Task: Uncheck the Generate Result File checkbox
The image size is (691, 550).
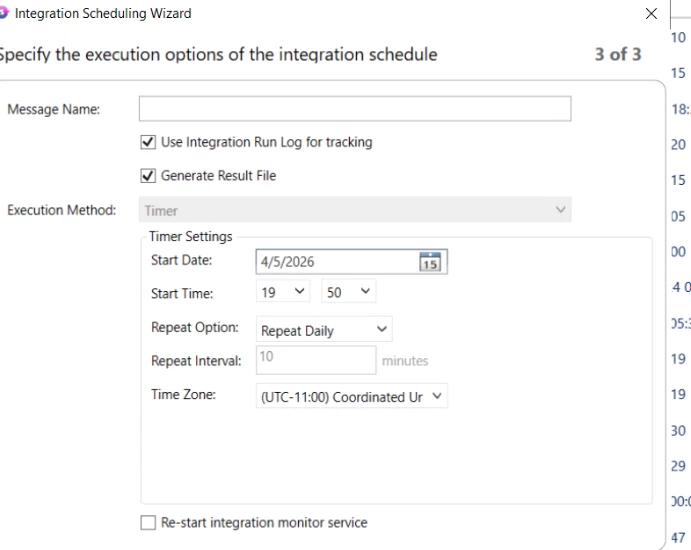Action: pos(149,176)
